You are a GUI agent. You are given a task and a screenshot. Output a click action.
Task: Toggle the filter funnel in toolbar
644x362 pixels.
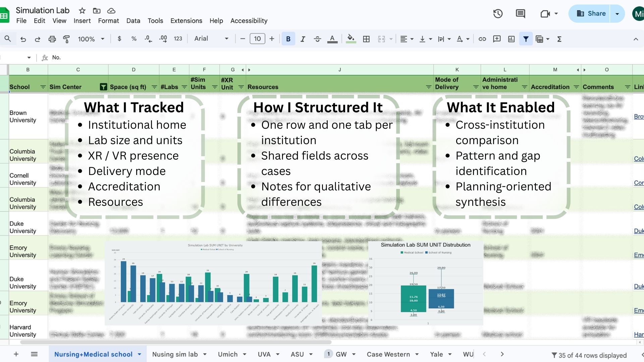tap(526, 39)
